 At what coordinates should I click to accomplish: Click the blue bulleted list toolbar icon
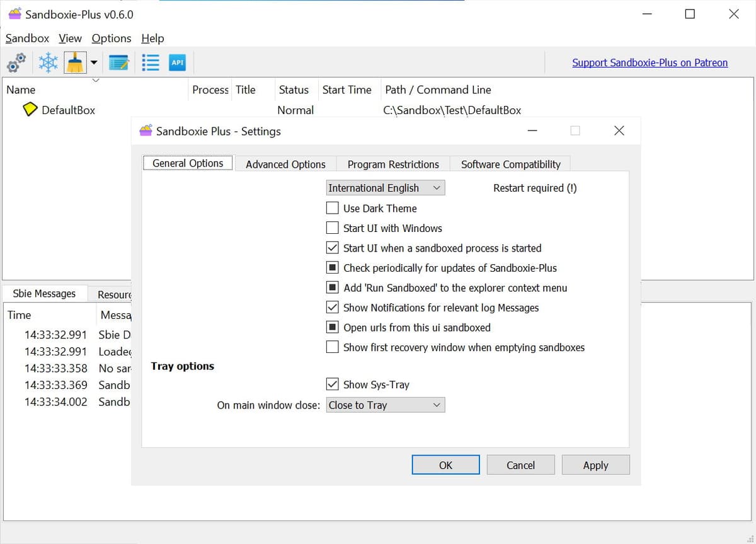(151, 62)
